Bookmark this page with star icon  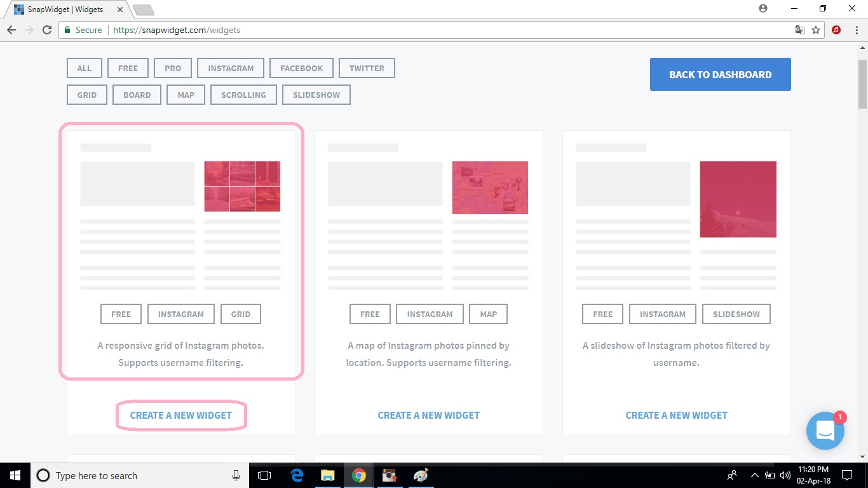coord(816,30)
